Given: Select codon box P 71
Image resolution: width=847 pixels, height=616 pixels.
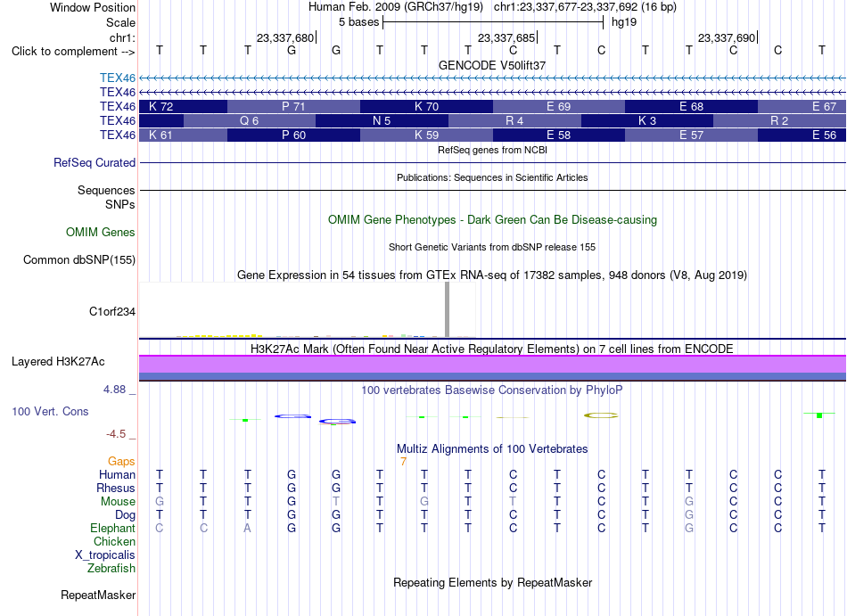Looking at the screenshot, I should click(293, 106).
